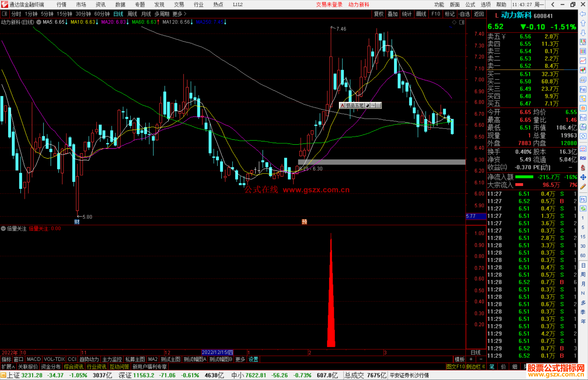Click the back arrow icon in right sidebar
The width and height of the screenshot is (588, 380).
tap(583, 14)
